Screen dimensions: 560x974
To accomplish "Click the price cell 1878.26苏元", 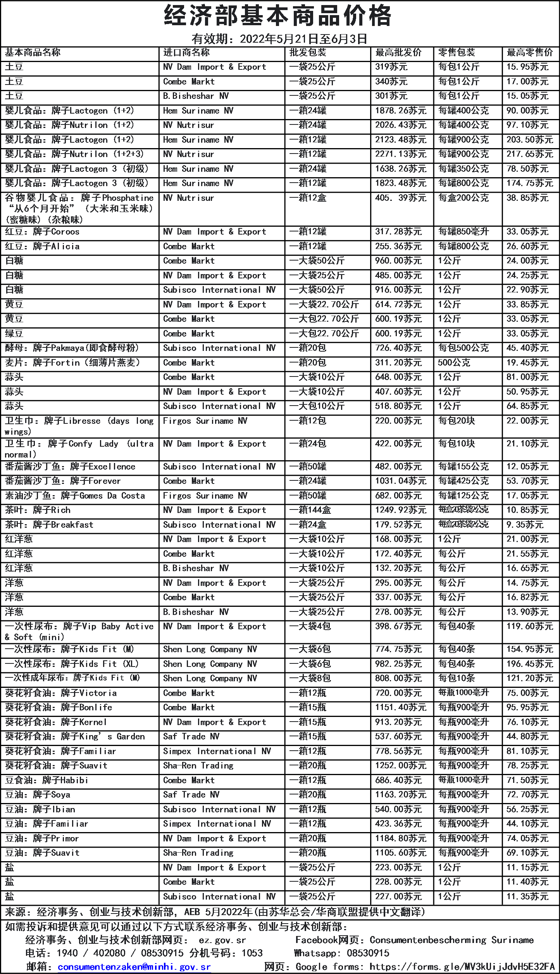I will [x=401, y=111].
